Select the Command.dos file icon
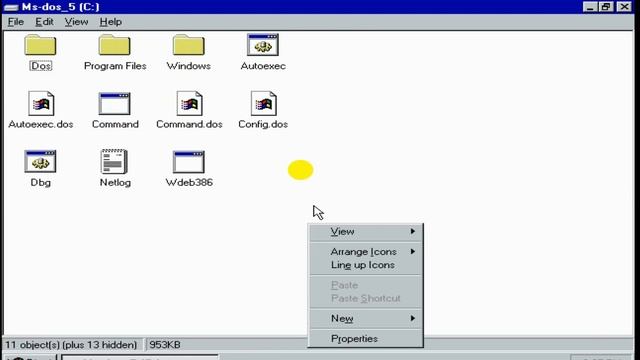The image size is (640, 360). pyautogui.click(x=189, y=103)
